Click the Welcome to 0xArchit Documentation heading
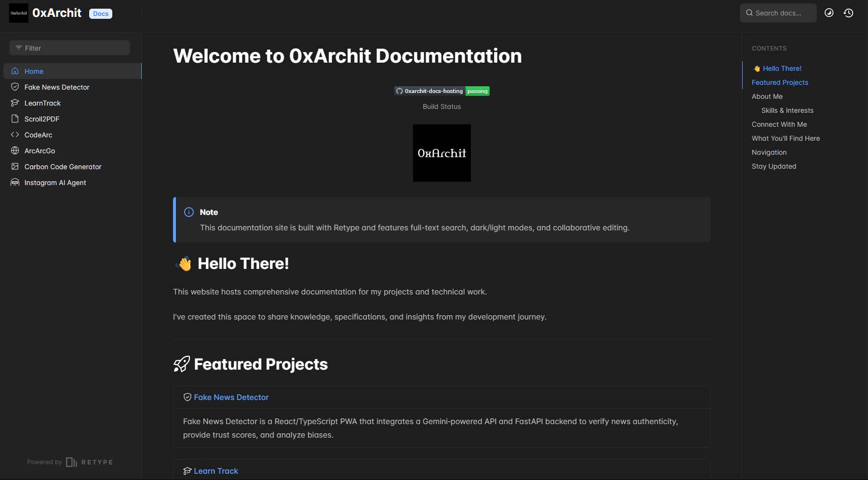Screen dimensions: 868x480 347,56
